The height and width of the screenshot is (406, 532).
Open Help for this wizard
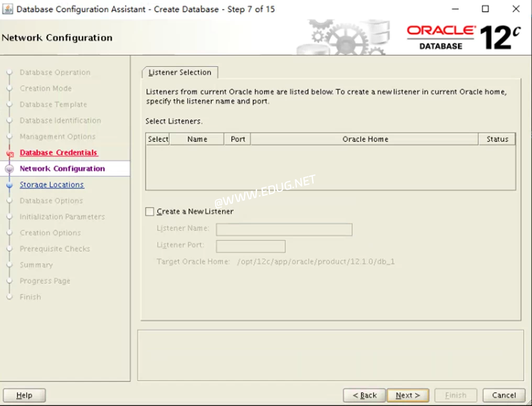click(x=24, y=395)
